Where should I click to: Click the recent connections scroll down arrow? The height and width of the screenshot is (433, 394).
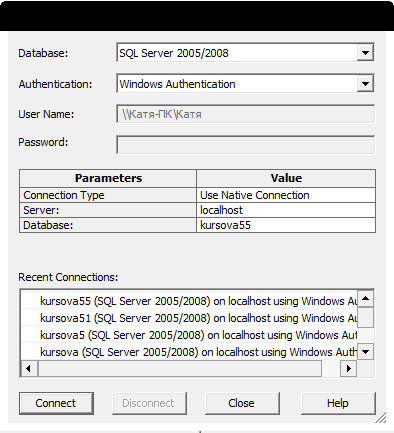pyautogui.click(x=366, y=352)
